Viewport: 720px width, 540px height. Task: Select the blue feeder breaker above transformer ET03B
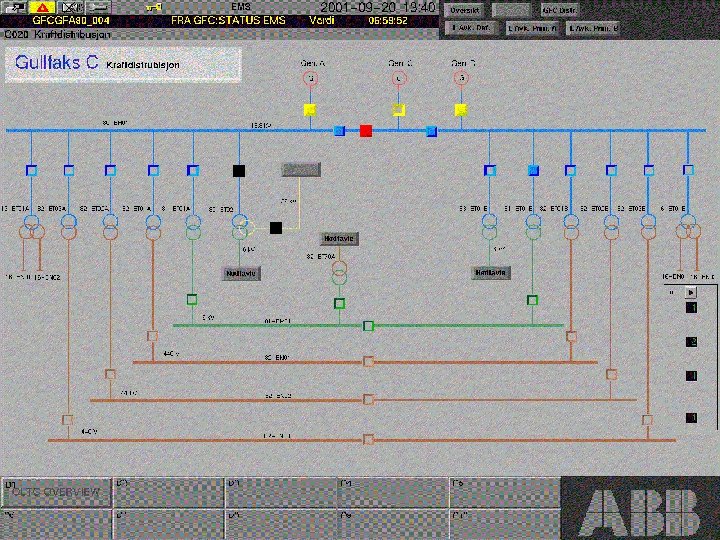click(x=648, y=171)
